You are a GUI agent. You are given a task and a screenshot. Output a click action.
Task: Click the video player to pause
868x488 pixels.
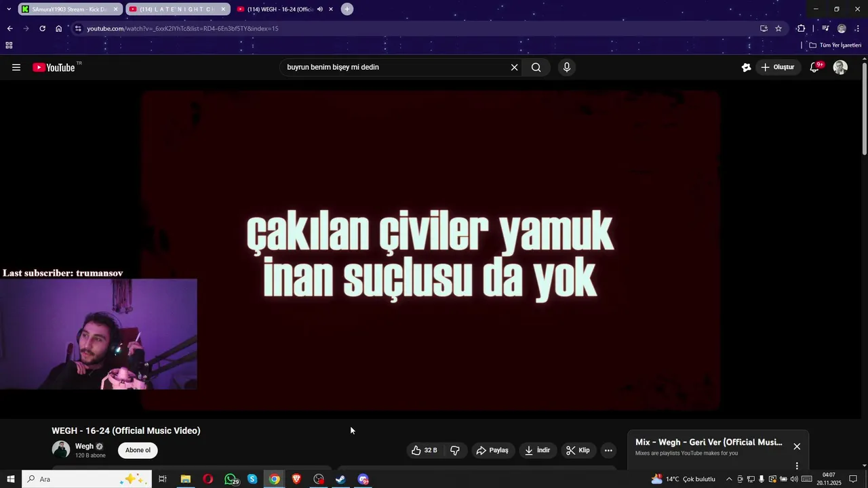pyautogui.click(x=431, y=251)
